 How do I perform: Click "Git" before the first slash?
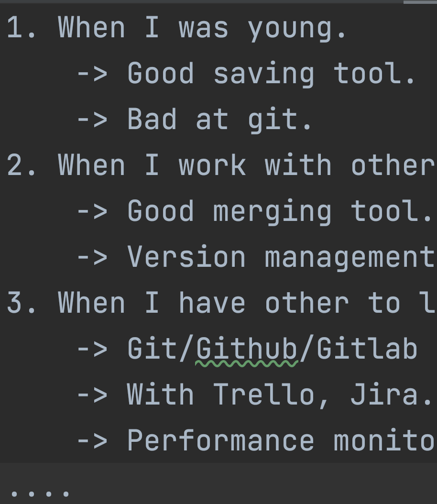[x=152, y=349]
